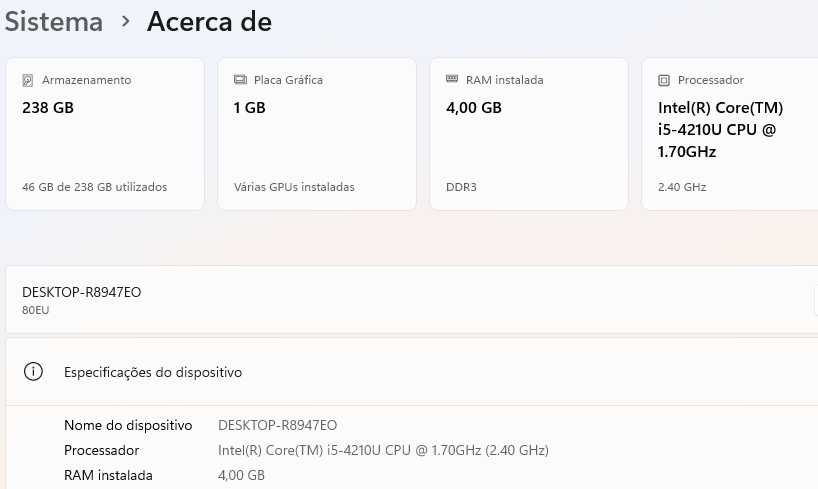Viewport: 818px width, 489px height.
Task: Click the info icon beside Especificações do dispositivo
Action: [x=34, y=372]
